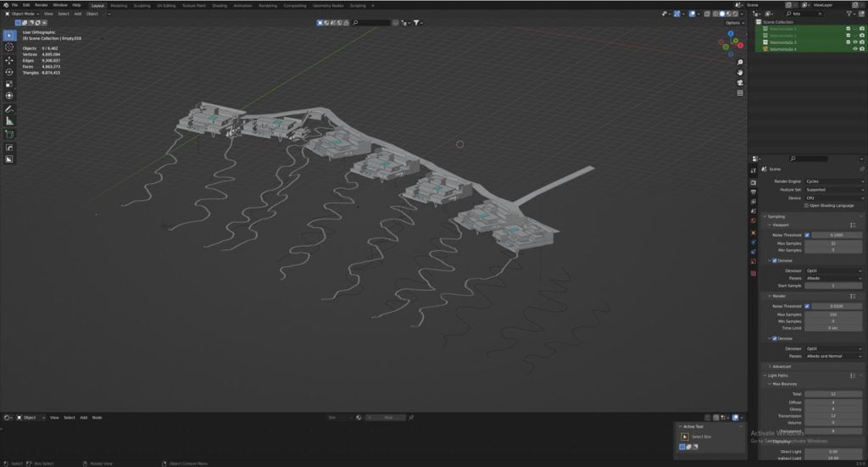Click the pan hand icon in the viewport
Viewport: 868px width, 467px height.
(740, 73)
